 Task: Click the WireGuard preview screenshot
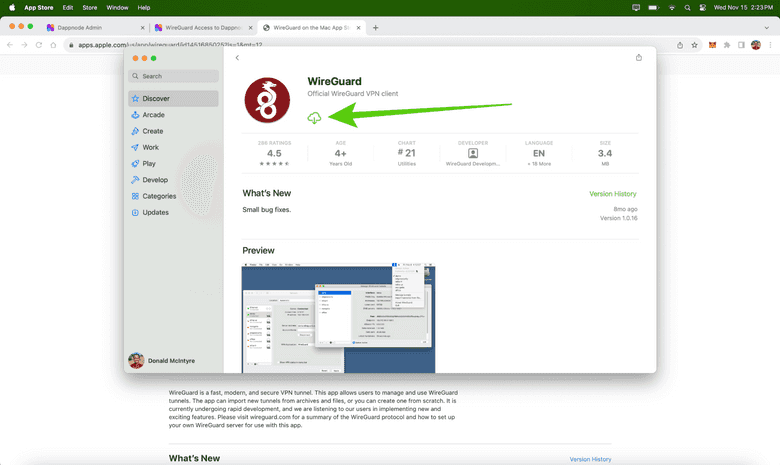(338, 318)
